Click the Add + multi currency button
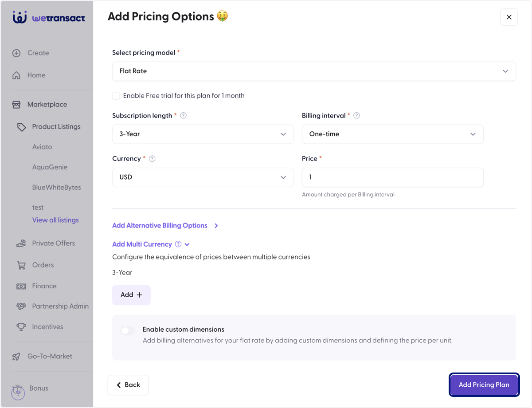 pos(131,295)
